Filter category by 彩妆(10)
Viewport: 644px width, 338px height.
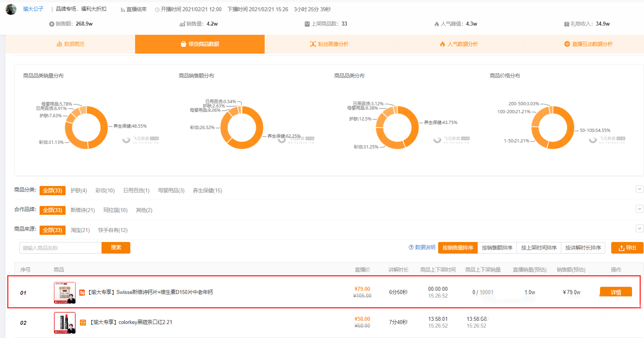105,190
